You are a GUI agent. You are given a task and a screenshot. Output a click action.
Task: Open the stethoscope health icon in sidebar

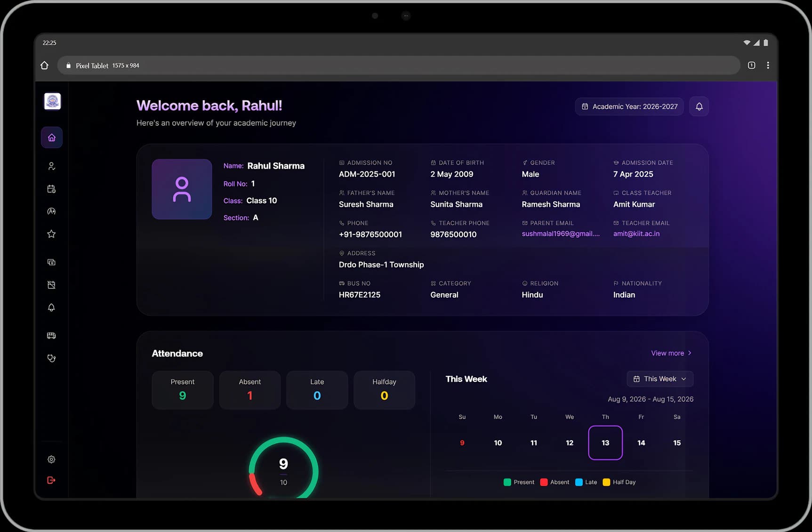pyautogui.click(x=52, y=358)
